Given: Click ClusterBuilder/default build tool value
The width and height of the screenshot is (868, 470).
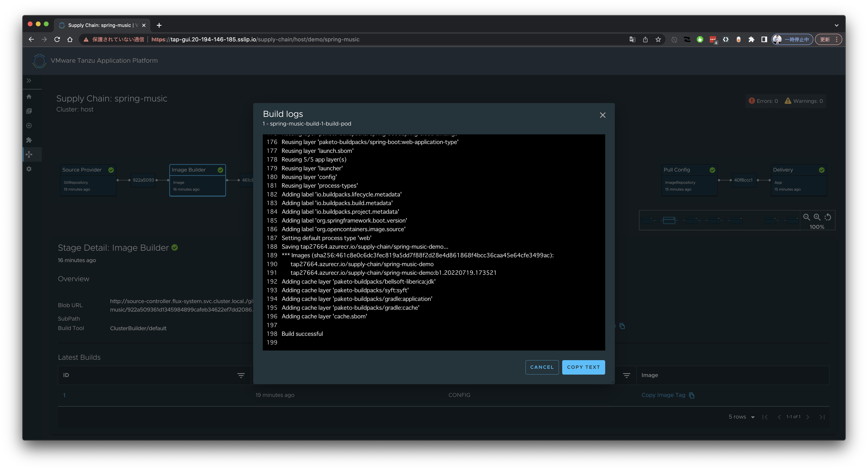Looking at the screenshot, I should (x=138, y=328).
